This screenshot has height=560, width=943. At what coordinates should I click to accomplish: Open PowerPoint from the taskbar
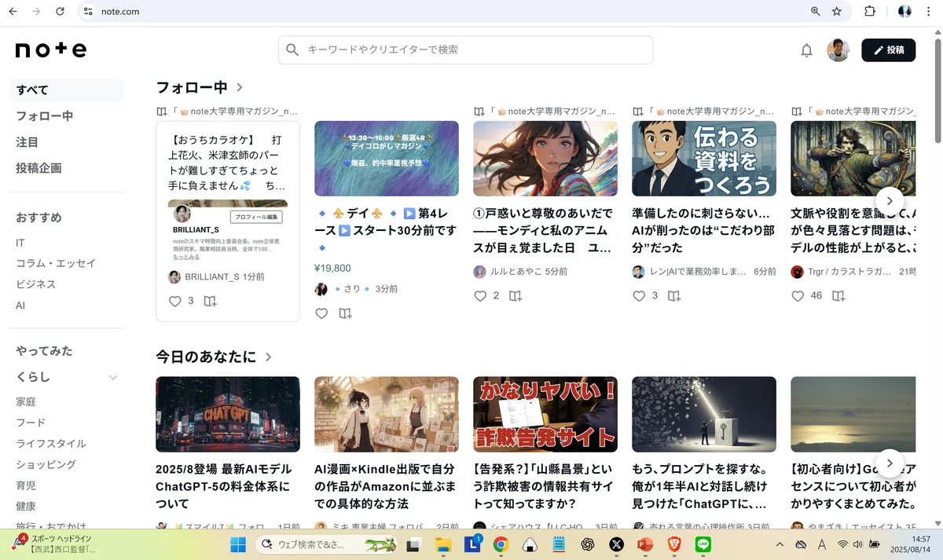[x=645, y=544]
